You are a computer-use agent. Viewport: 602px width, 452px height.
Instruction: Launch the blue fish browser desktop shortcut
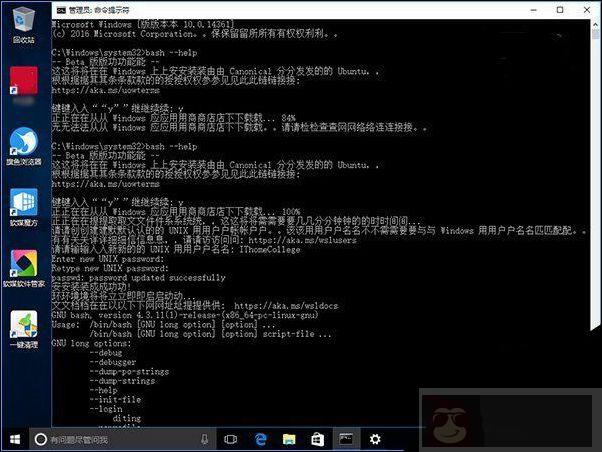click(x=24, y=146)
